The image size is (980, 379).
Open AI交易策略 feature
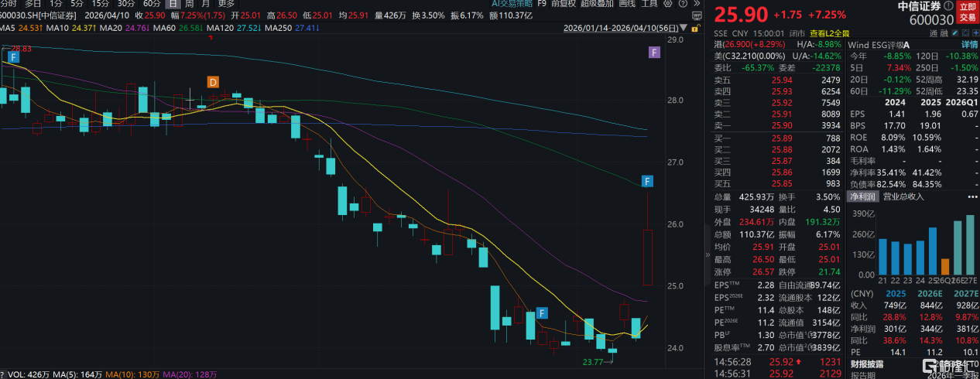[x=512, y=4]
